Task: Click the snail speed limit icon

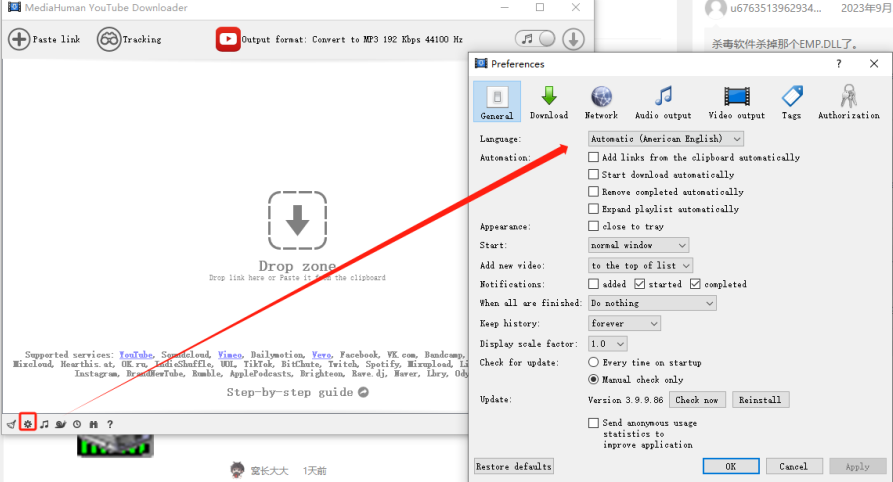Action: tap(60, 424)
